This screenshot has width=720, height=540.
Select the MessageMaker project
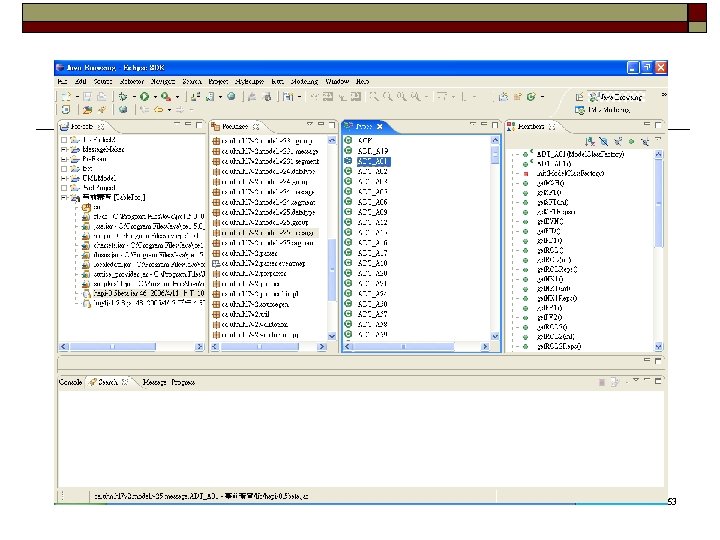pyautogui.click(x=103, y=150)
